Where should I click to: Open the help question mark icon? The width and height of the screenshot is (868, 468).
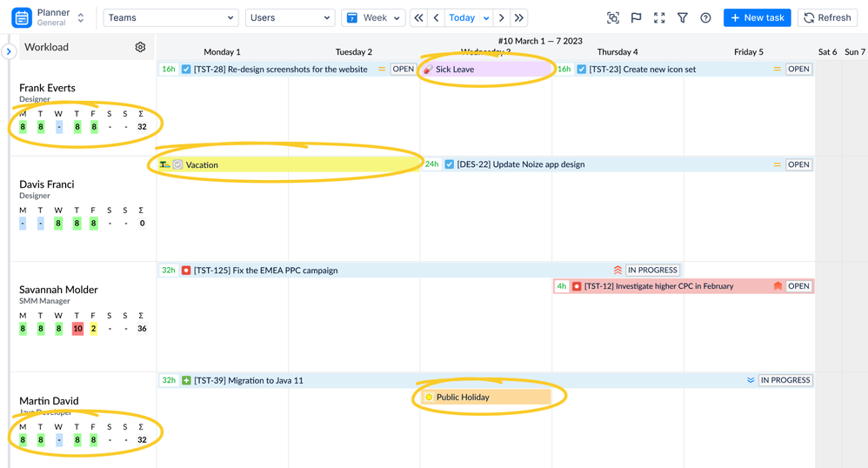pos(705,17)
